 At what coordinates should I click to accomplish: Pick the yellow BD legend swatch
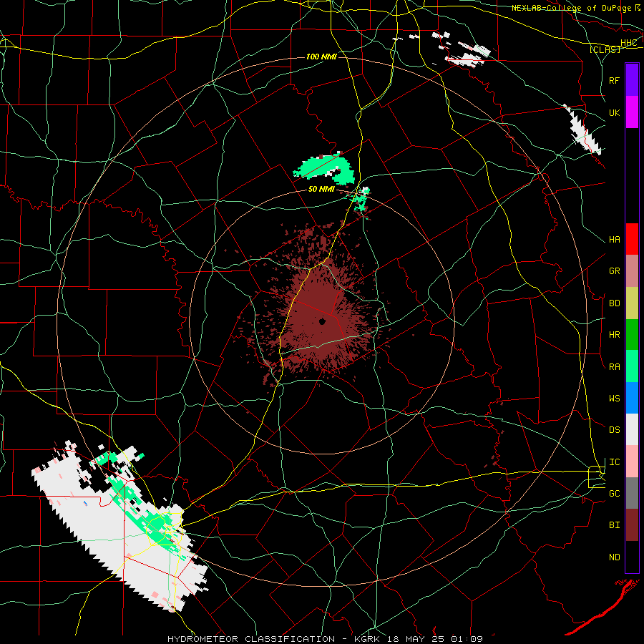tap(632, 303)
